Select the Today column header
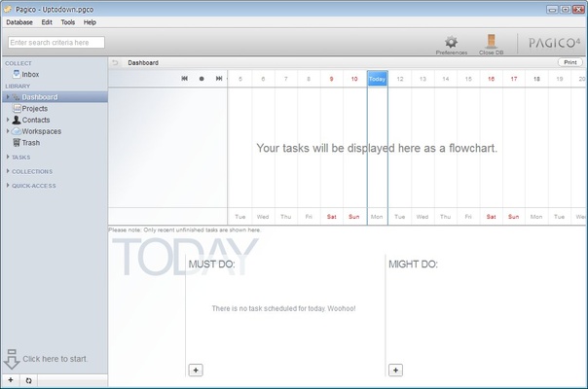Viewport: 588px width, 389px height. [x=378, y=79]
